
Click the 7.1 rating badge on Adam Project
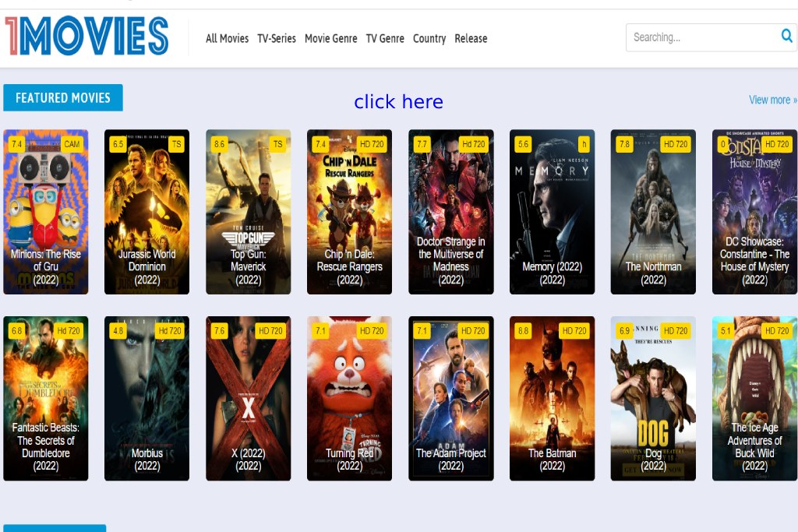422,331
